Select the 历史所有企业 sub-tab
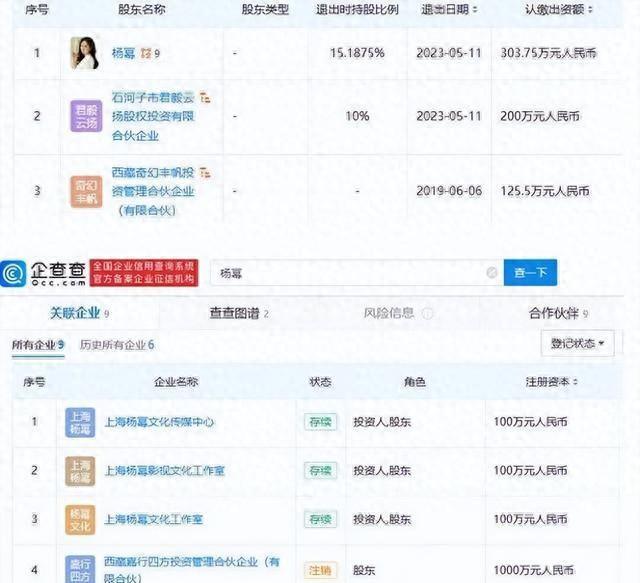Screen dimensions: 640x583 click(x=116, y=345)
